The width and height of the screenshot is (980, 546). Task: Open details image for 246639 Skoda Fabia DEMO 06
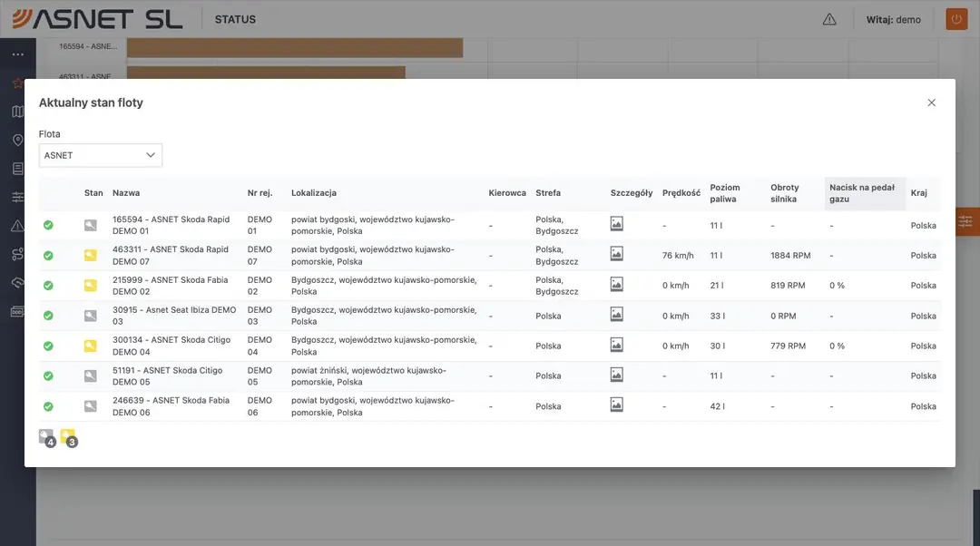616,405
